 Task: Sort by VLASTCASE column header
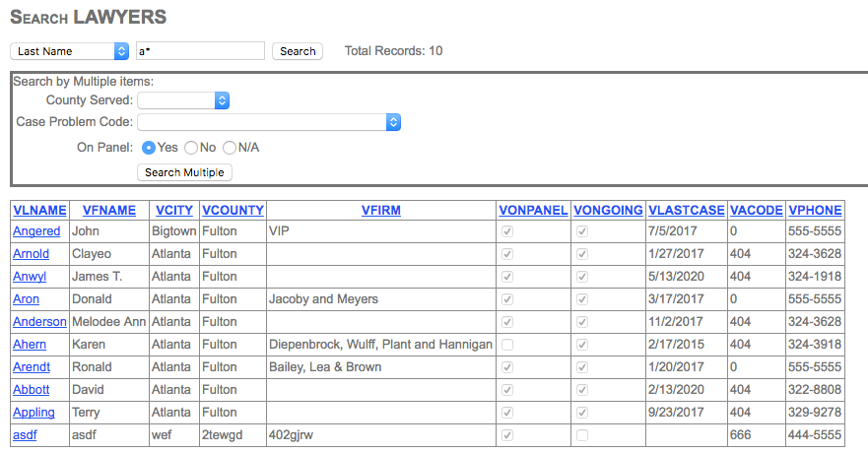(x=686, y=210)
